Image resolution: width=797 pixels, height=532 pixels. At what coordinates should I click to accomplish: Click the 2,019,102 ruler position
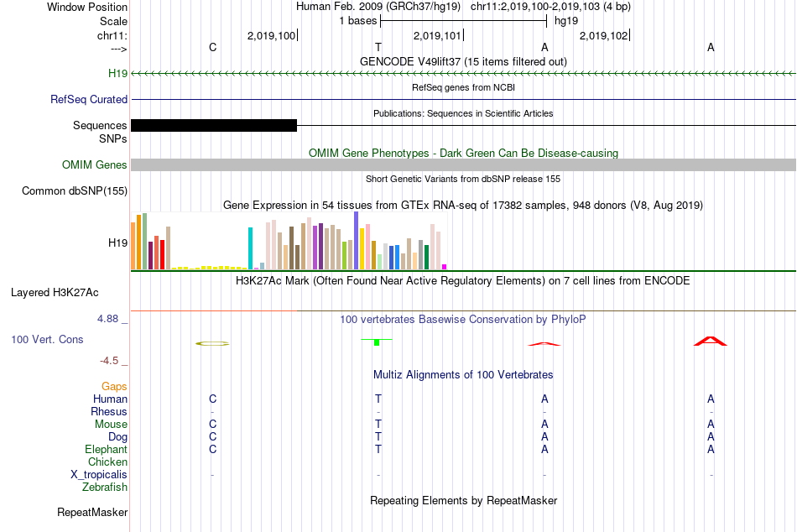603,35
